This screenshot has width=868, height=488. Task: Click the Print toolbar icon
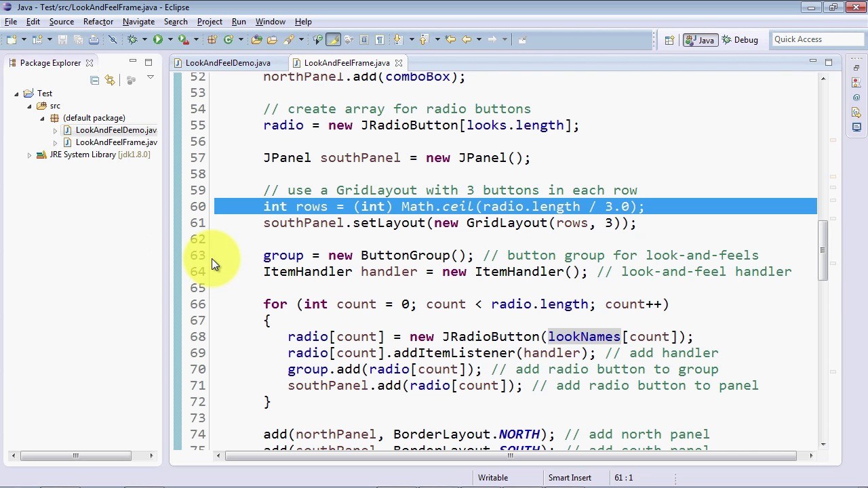(x=94, y=39)
